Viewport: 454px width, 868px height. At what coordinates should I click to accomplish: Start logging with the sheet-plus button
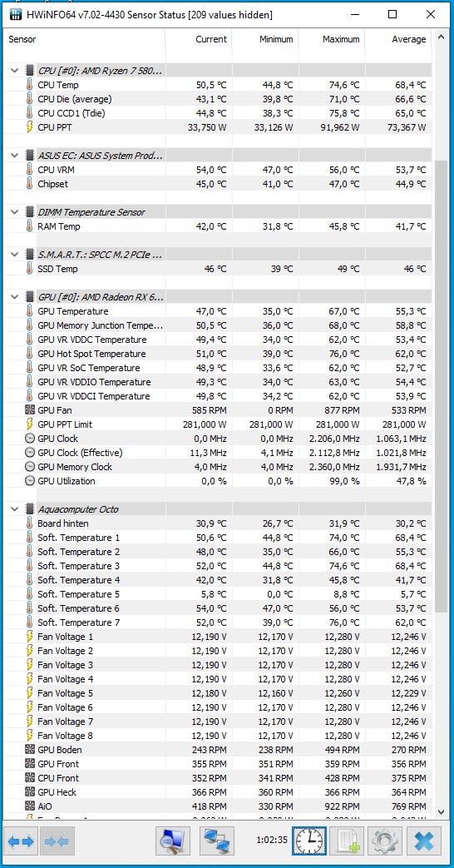click(348, 842)
